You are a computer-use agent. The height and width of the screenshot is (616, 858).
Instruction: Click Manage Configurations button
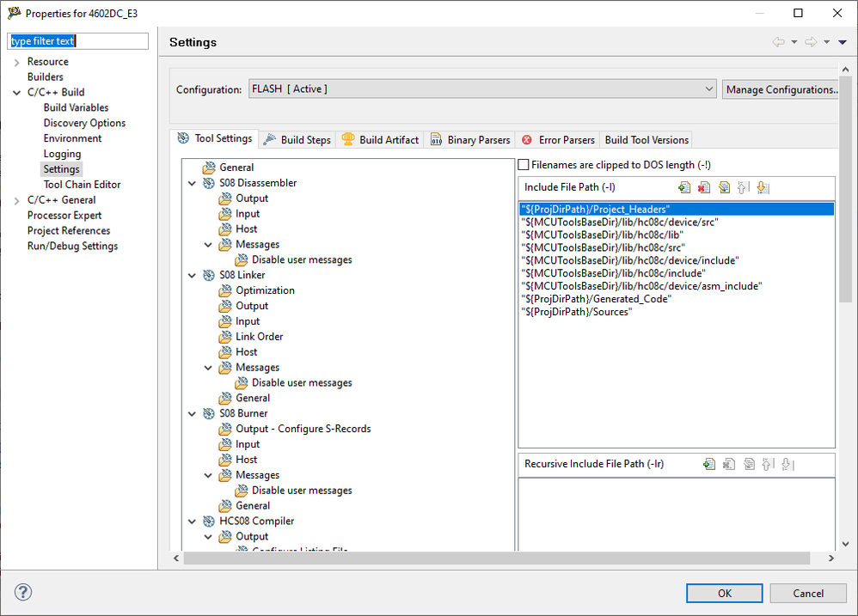tap(781, 89)
